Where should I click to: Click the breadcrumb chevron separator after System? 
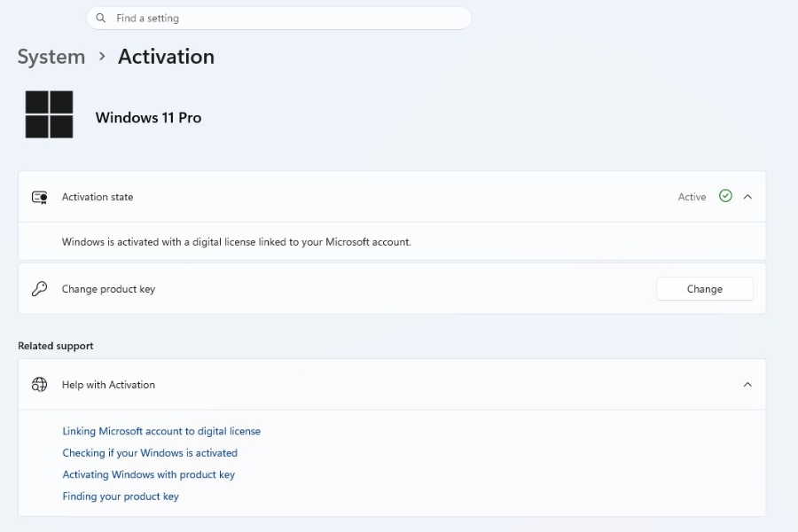102,56
